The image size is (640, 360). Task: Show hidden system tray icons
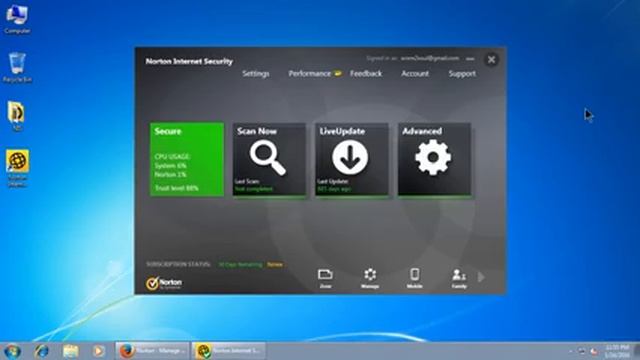click(x=571, y=351)
